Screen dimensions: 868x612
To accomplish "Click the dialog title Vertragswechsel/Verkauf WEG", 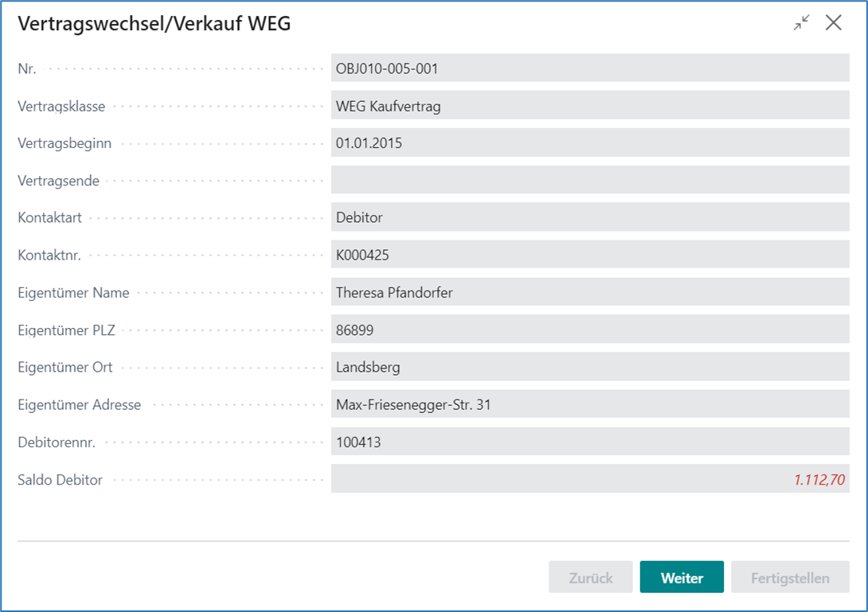I will point(154,24).
